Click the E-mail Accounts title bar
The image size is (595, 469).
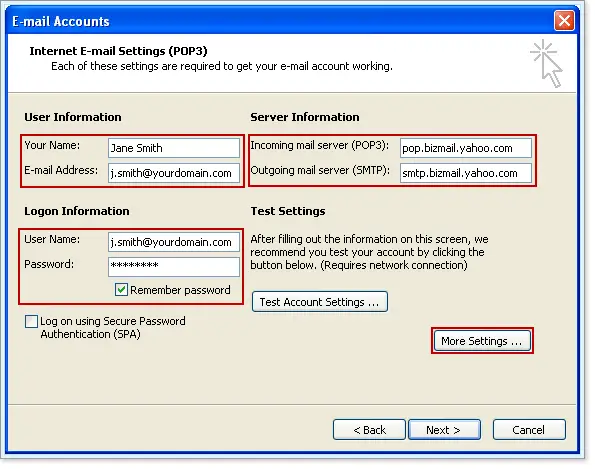point(281,21)
